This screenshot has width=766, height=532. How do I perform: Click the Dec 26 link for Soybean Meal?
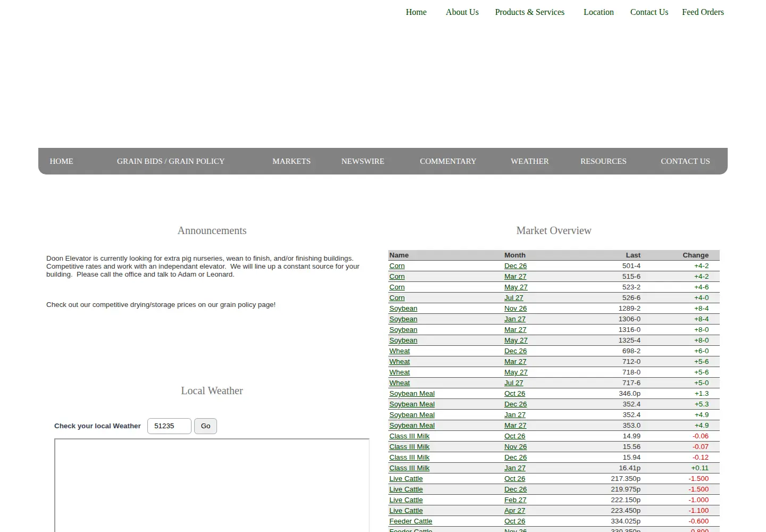coord(515,404)
